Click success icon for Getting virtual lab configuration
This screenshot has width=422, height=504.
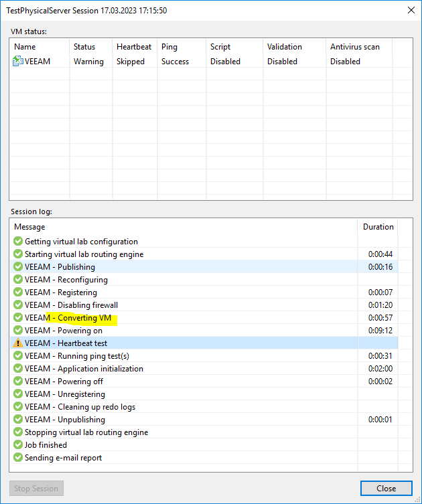[x=18, y=241]
